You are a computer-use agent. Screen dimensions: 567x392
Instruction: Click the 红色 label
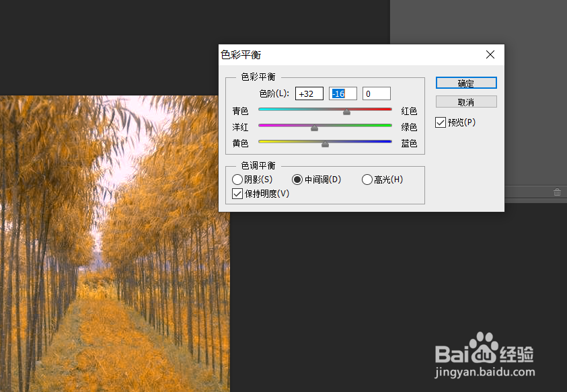(x=409, y=111)
